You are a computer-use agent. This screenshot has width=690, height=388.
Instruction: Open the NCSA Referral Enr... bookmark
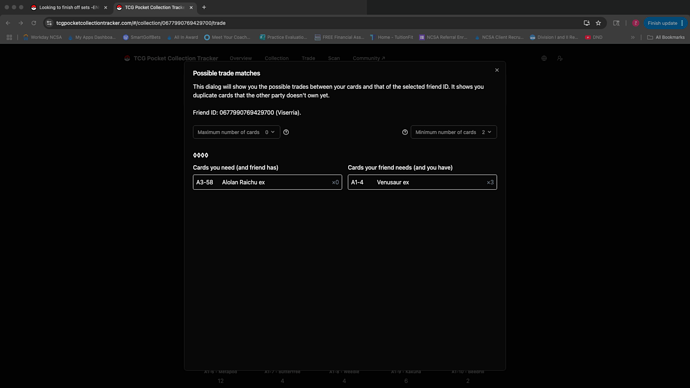(x=443, y=37)
